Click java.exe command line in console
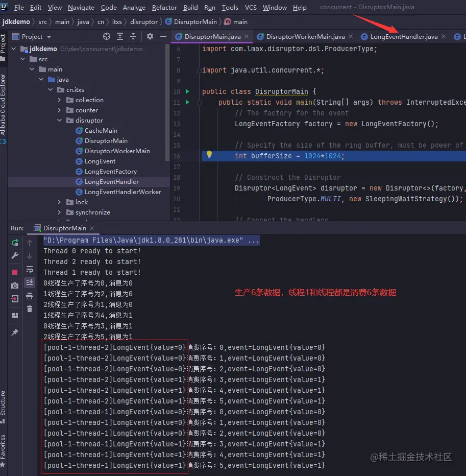 coord(152,241)
